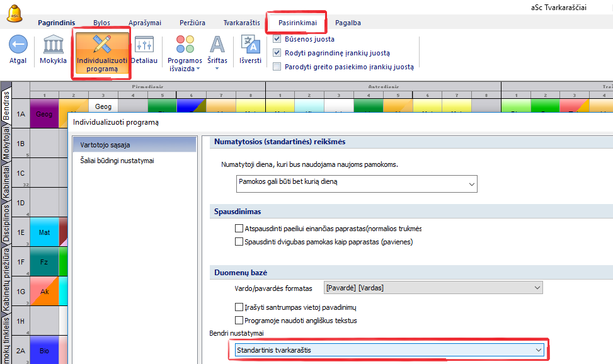
Task: Uncheck Rodyti pagrindinę įrankių juostą
Action: (x=277, y=53)
